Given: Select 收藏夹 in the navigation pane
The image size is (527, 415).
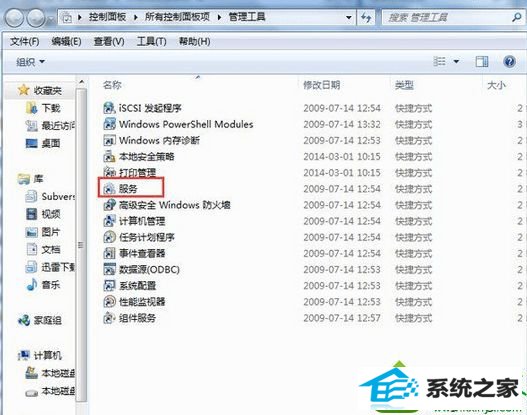Looking at the screenshot, I should click(x=40, y=90).
